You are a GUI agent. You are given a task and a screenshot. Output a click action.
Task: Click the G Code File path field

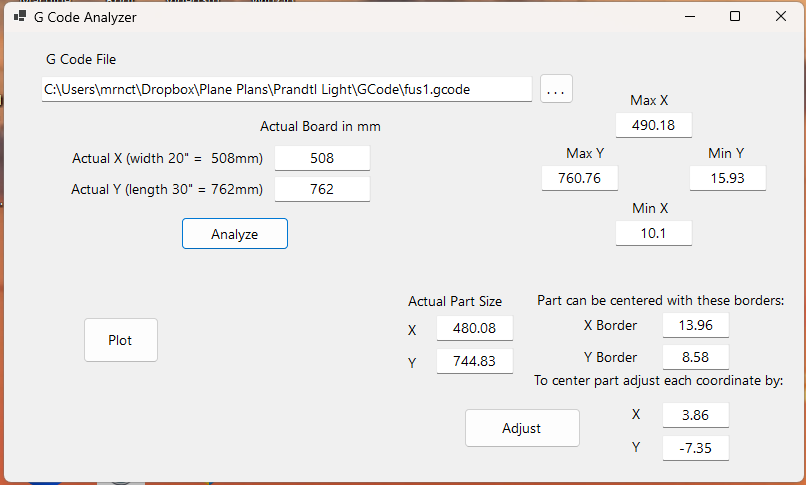tap(286, 89)
